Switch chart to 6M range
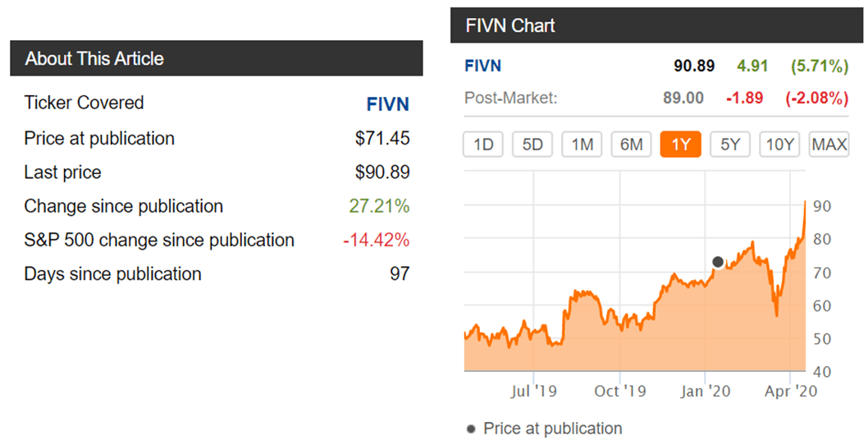The width and height of the screenshot is (868, 445). point(631,145)
